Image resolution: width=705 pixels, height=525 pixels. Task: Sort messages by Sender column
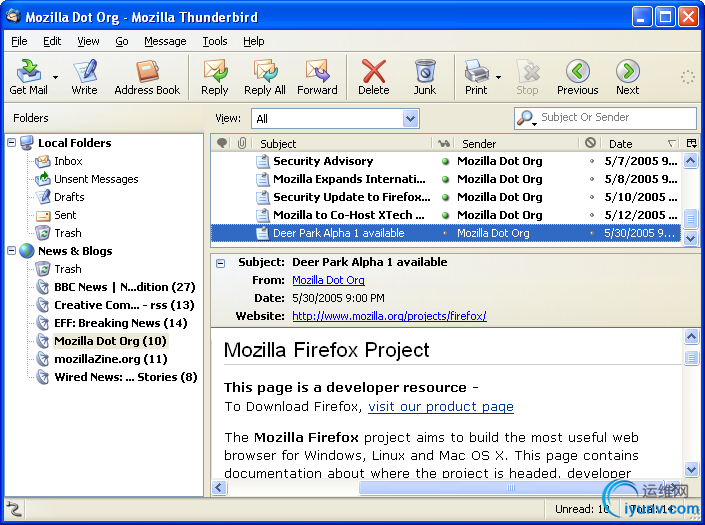tap(517, 143)
